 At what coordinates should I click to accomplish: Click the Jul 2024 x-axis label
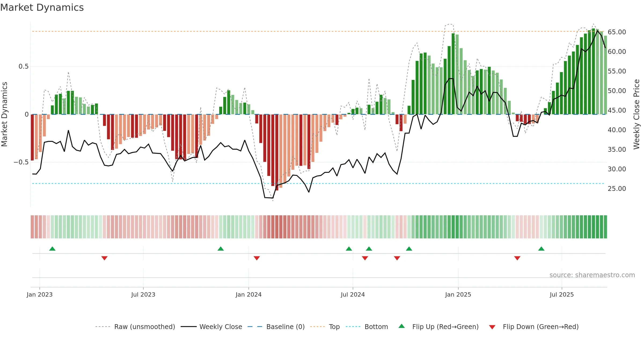353,294
